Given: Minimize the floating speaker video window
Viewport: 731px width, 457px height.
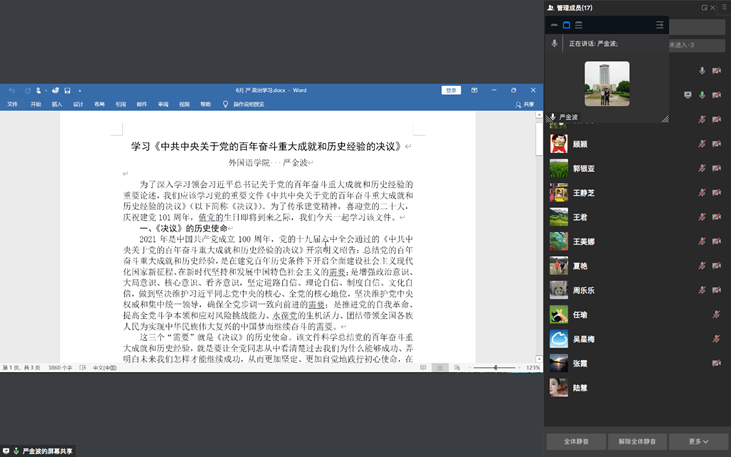Looking at the screenshot, I should point(554,25).
